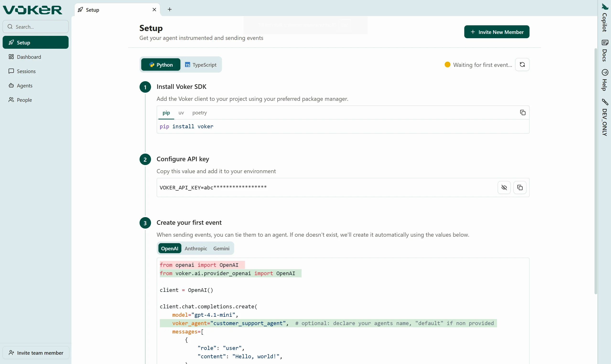The width and height of the screenshot is (611, 364).
Task: Click the voker_agent code line
Action: coord(328,323)
